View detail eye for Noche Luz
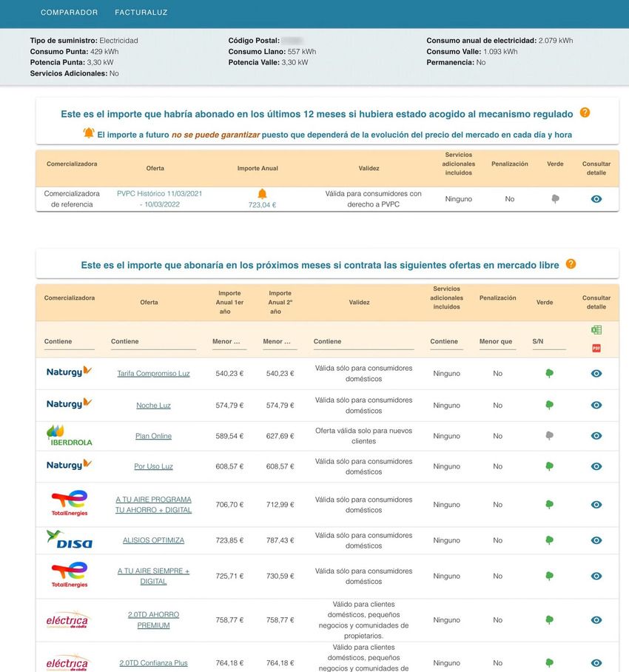The image size is (629, 672). (x=596, y=405)
